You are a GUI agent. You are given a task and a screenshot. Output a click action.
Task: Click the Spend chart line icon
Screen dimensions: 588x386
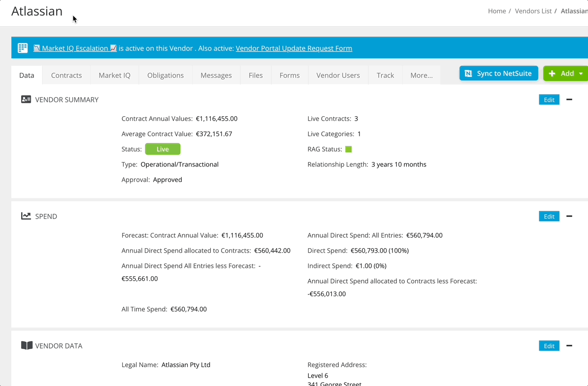coord(26,216)
